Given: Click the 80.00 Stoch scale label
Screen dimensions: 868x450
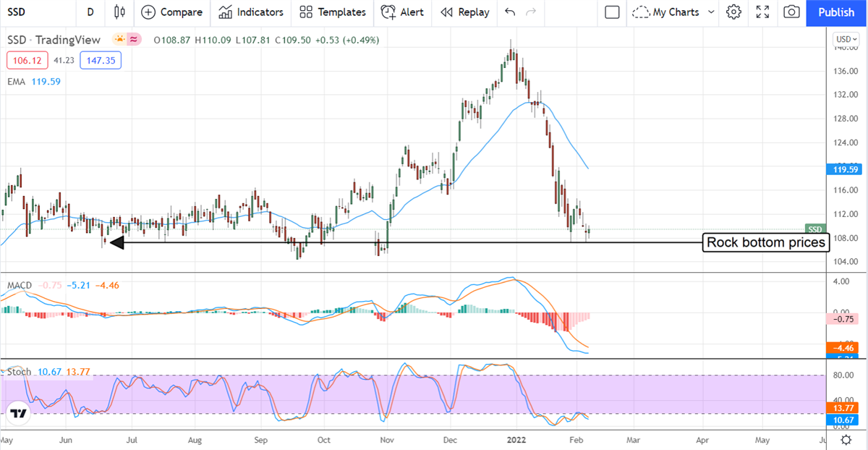Looking at the screenshot, I should point(843,375).
